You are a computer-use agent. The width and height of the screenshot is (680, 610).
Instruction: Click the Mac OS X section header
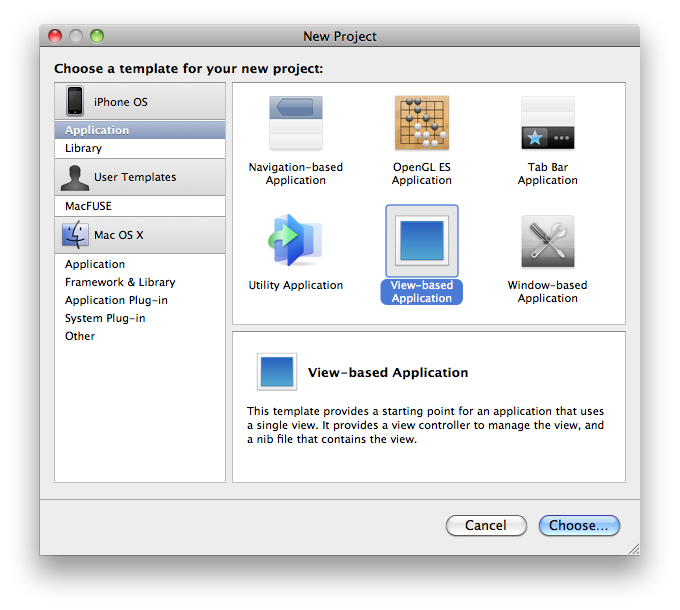pos(140,235)
